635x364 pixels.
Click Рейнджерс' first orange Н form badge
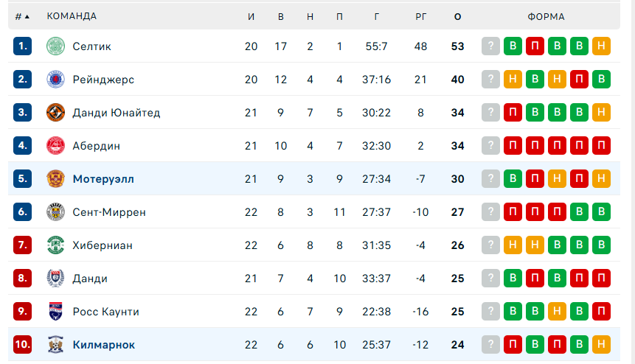pos(513,80)
